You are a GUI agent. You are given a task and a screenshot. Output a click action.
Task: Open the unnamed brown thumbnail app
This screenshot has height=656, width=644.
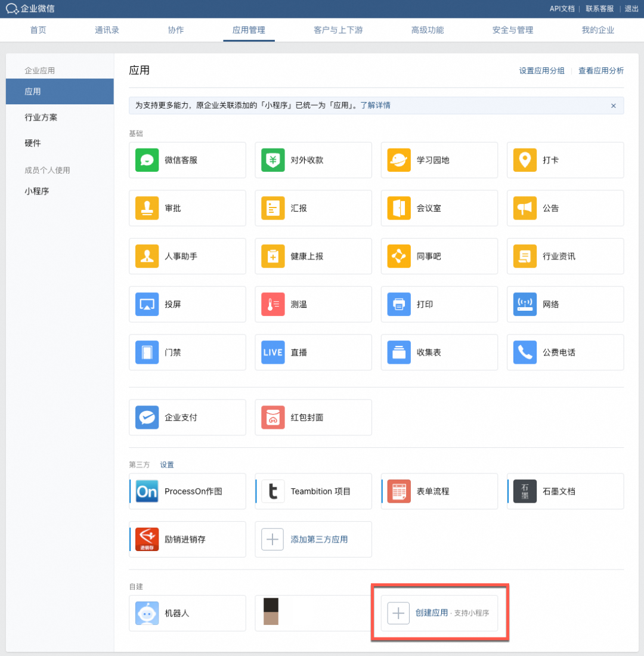coord(271,611)
